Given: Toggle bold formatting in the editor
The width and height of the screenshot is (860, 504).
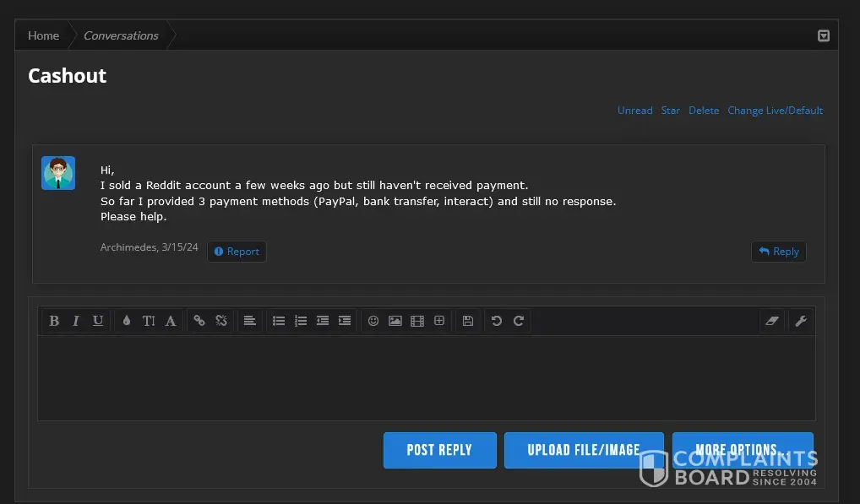Looking at the screenshot, I should point(54,321).
